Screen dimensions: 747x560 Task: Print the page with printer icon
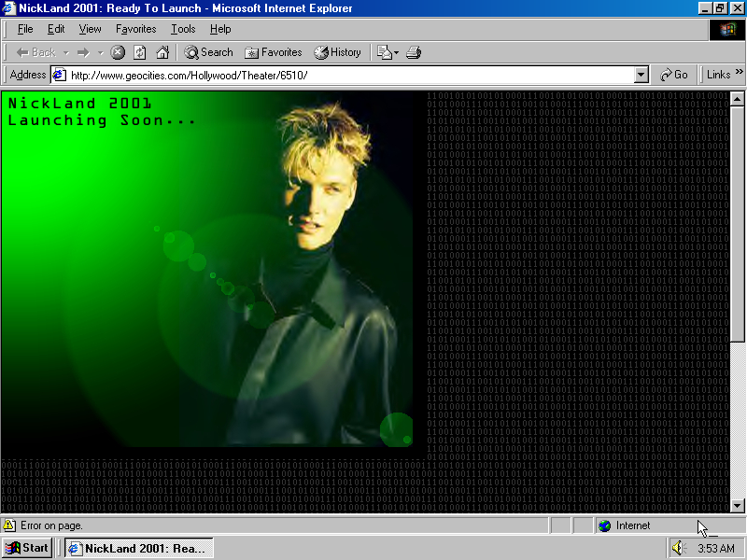[x=414, y=52]
